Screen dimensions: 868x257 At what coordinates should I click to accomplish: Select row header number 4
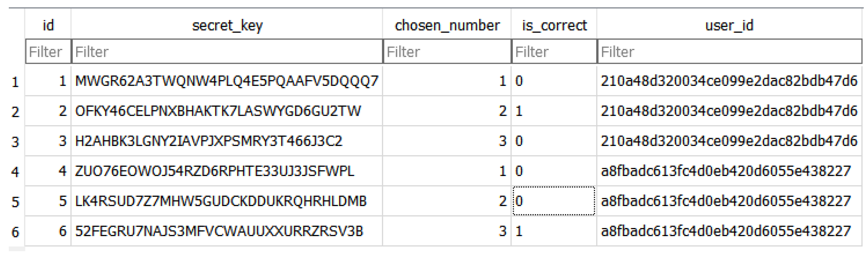pos(15,172)
